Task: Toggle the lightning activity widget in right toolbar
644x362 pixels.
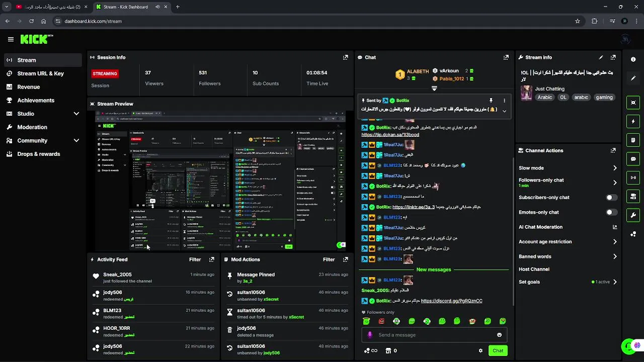Action: [633, 121]
